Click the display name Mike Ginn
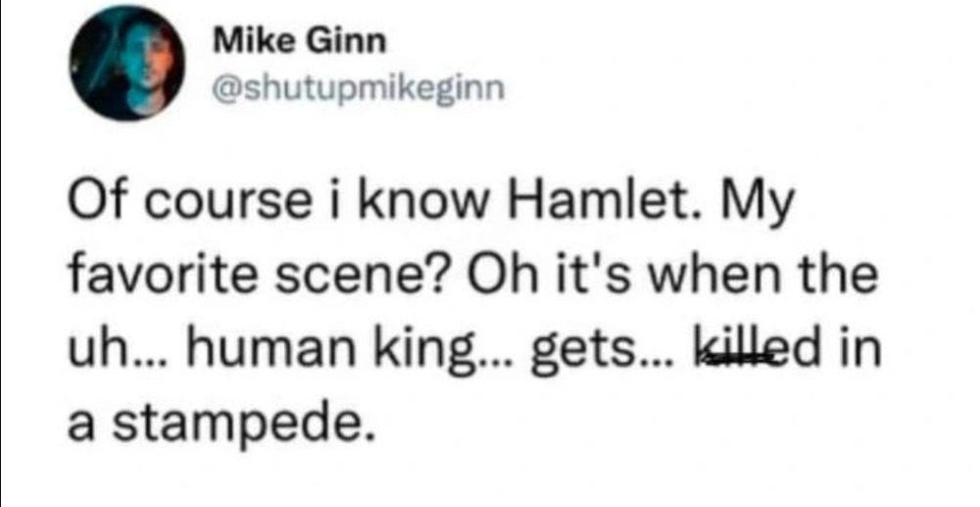Screen dimensions: 980x507 click(300, 43)
